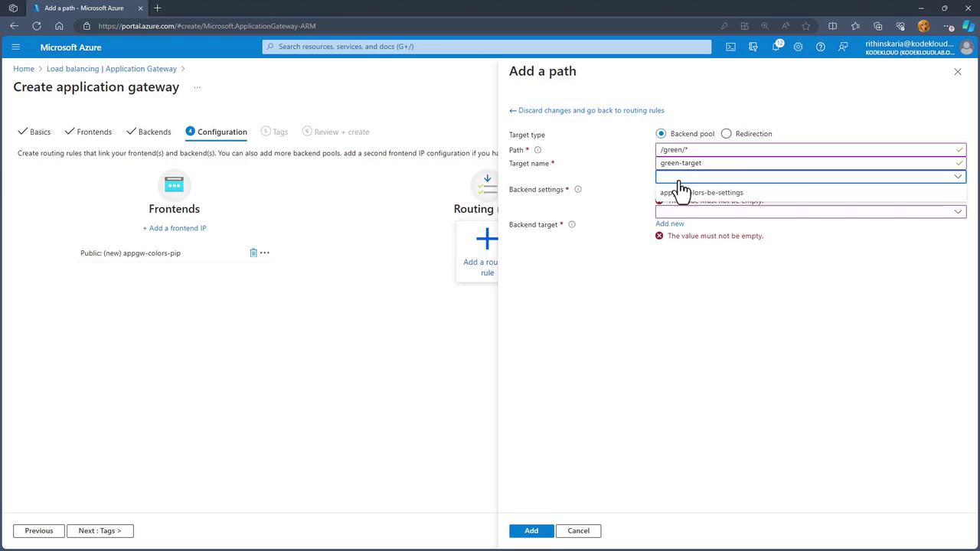Select the Backend pool radio button
Image resolution: width=980 pixels, height=551 pixels.
coord(661,134)
